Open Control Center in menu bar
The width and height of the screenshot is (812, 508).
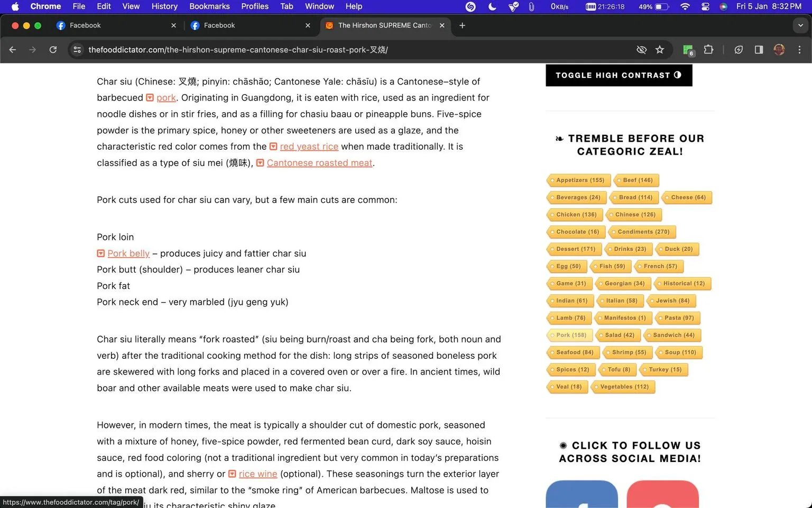pos(705,6)
